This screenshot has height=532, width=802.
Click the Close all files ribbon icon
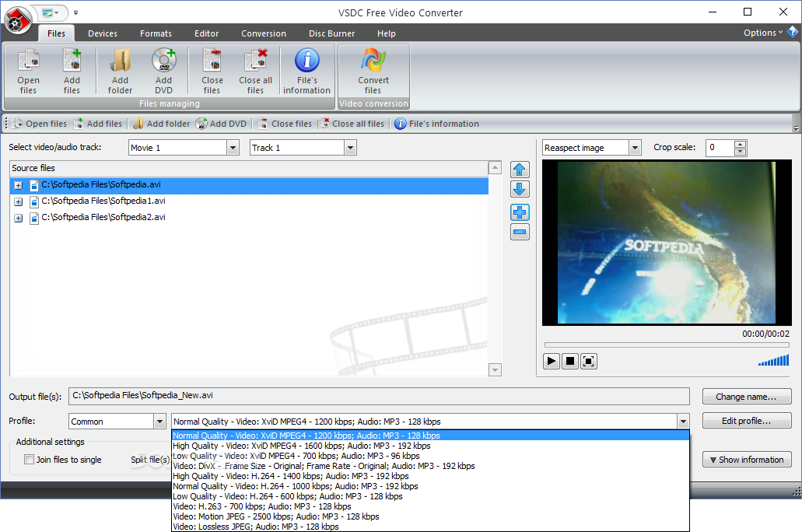tap(255, 71)
